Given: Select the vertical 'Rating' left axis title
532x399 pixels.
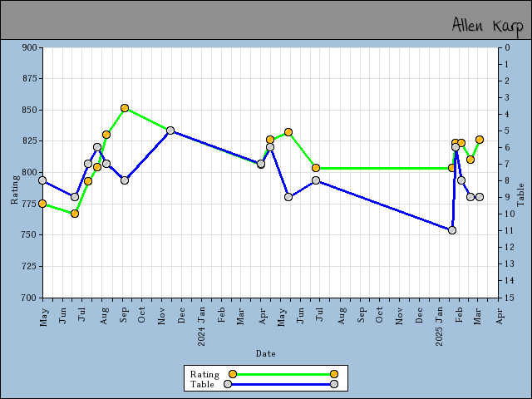Looking at the screenshot, I should coord(15,190).
